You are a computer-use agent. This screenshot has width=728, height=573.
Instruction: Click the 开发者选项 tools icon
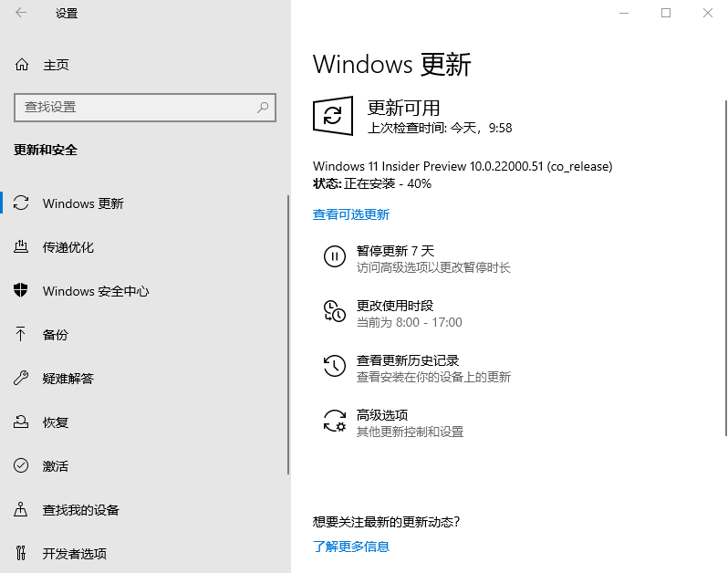[21, 553]
